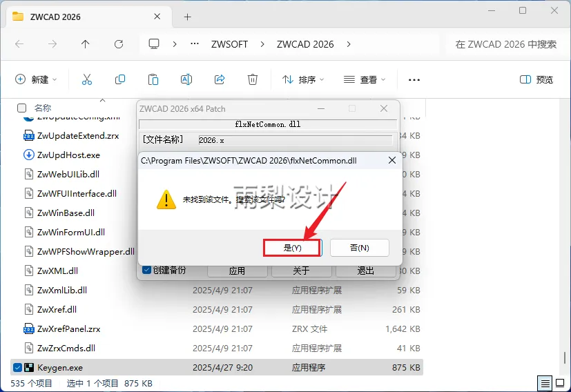571x392 pixels.
Task: Switch to large icons view in status bar
Action: (560, 383)
